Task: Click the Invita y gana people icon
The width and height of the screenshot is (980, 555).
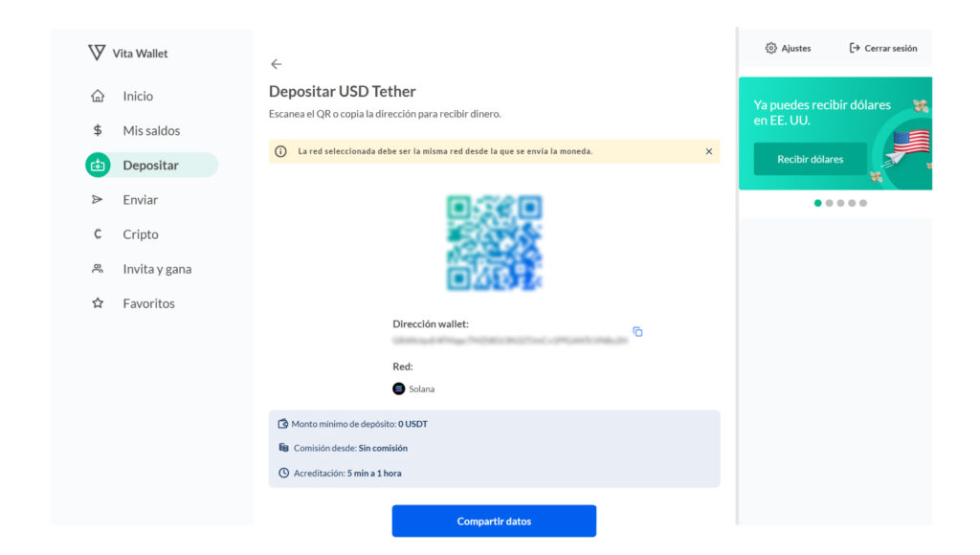Action: click(x=97, y=269)
